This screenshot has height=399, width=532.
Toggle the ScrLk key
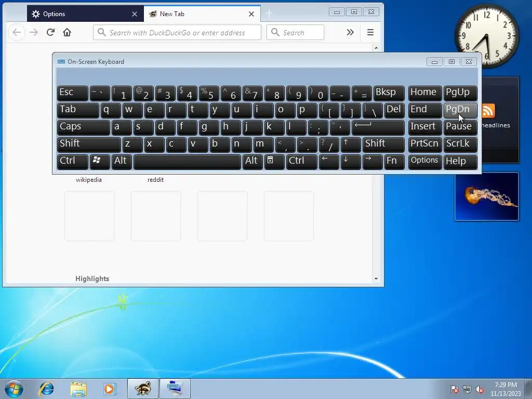point(460,144)
